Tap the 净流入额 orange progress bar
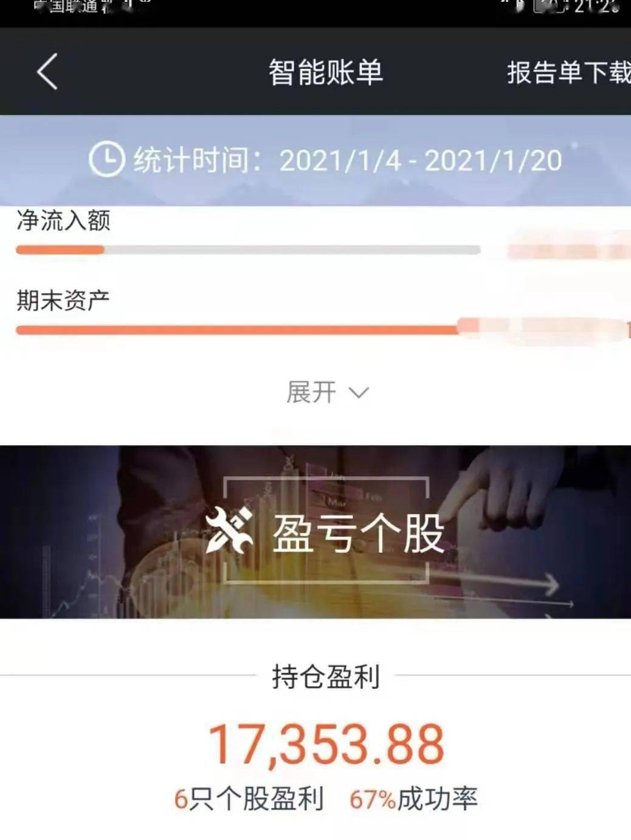Viewport: 631px width, 840px height. click(x=60, y=249)
